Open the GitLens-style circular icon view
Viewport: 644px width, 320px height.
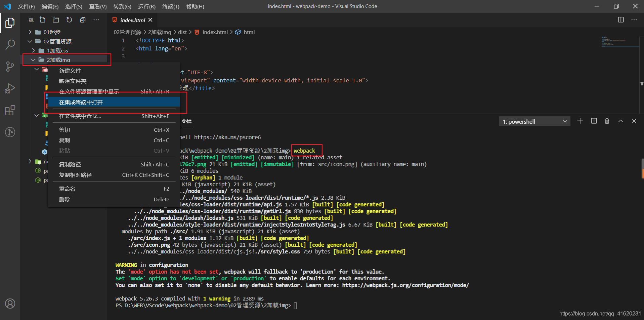pyautogui.click(x=10, y=132)
